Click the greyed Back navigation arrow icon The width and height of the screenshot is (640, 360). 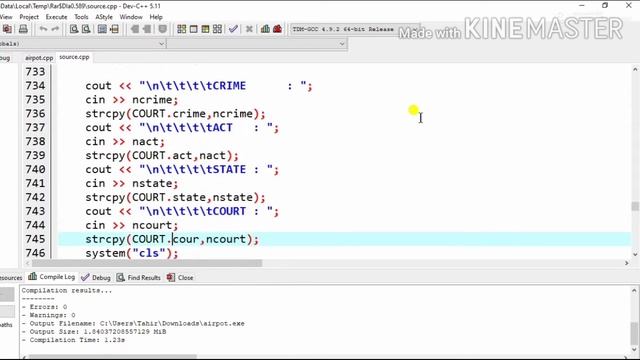click(134, 29)
